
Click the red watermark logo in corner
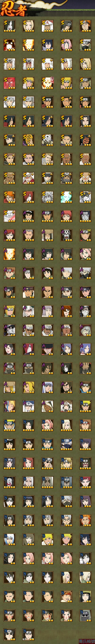coord(87,641)
